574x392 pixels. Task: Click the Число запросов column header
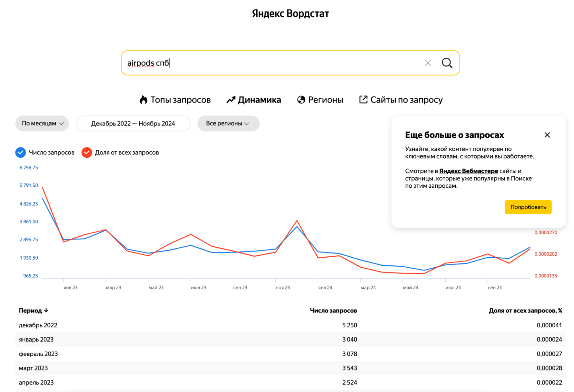(333, 310)
